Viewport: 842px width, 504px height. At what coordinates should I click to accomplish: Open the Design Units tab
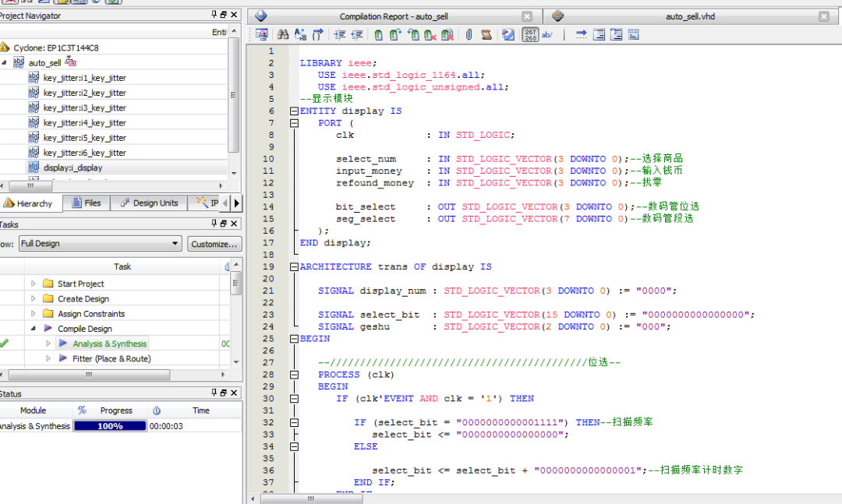click(148, 203)
